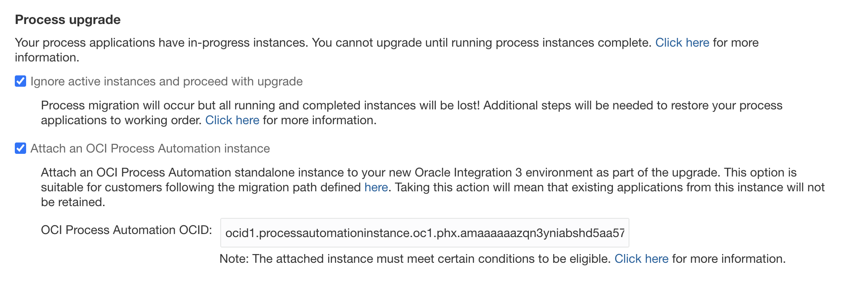Click 'information.' ending the first warning paragraph

[47, 58]
